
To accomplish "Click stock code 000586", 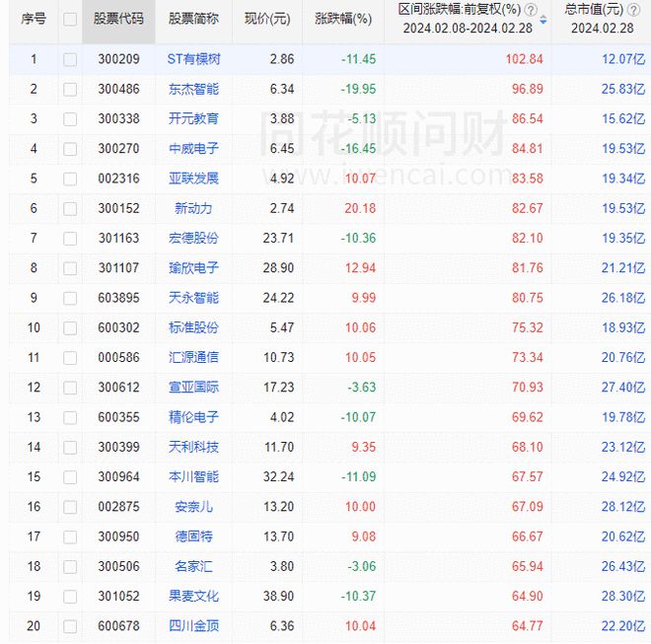I will coord(118,358).
